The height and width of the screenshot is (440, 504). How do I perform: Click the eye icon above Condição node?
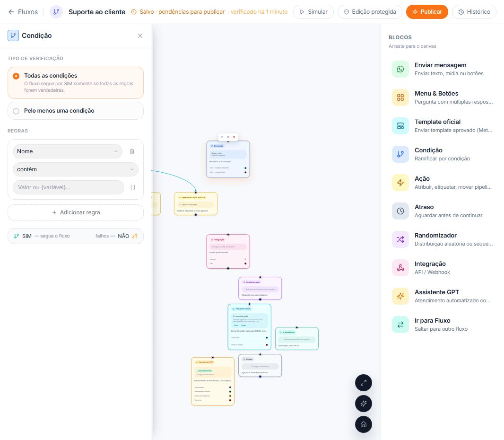click(x=228, y=137)
